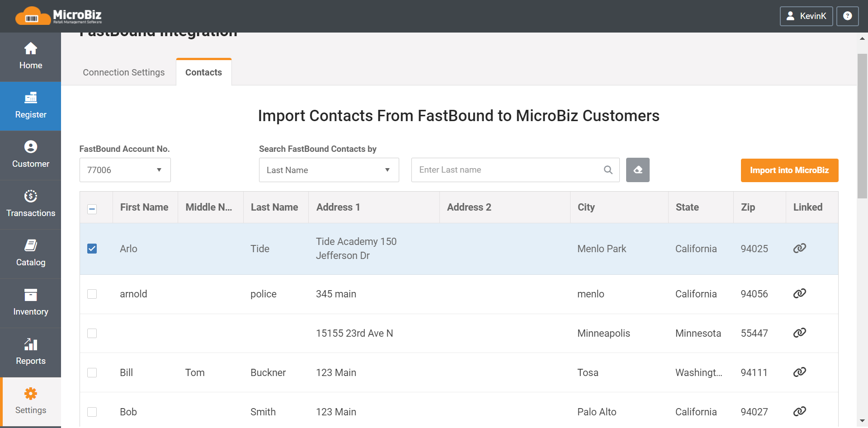Click the Tom middle name cell
Viewport: 868px width, 428px height.
195,372
